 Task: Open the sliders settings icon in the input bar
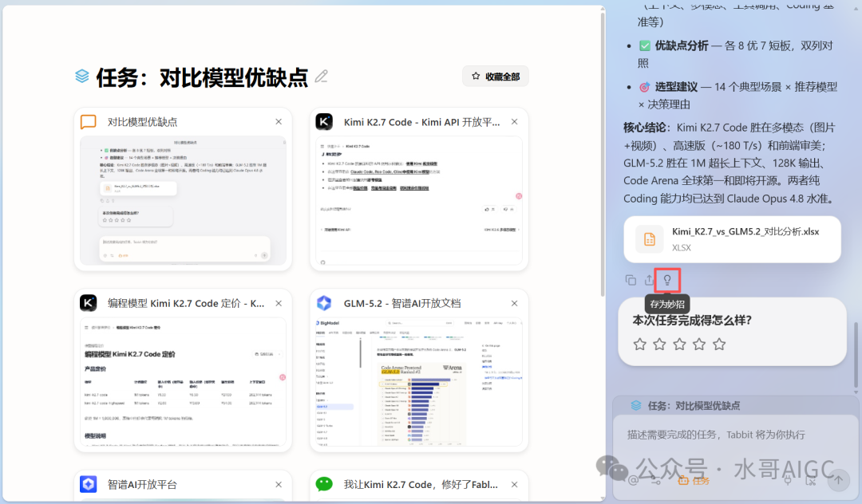point(656,480)
